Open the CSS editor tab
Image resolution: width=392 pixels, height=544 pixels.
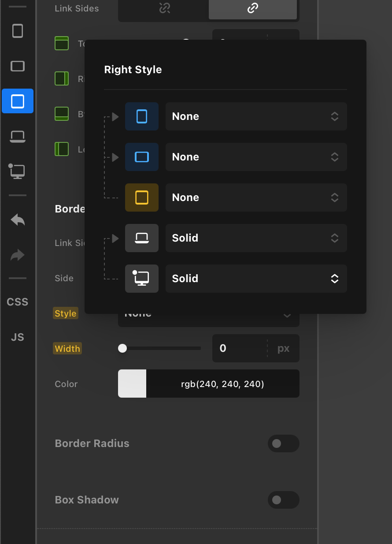point(18,302)
